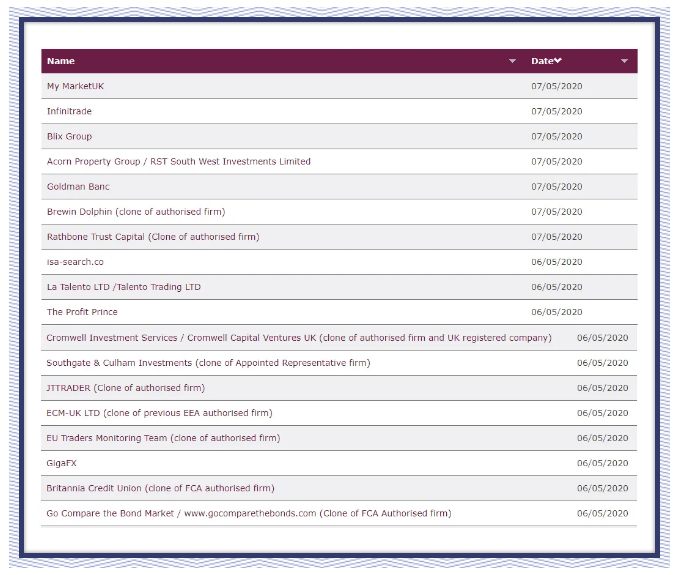Open the JTTRADER clone firm entry
This screenshot has height=575, width=678.
(x=125, y=388)
